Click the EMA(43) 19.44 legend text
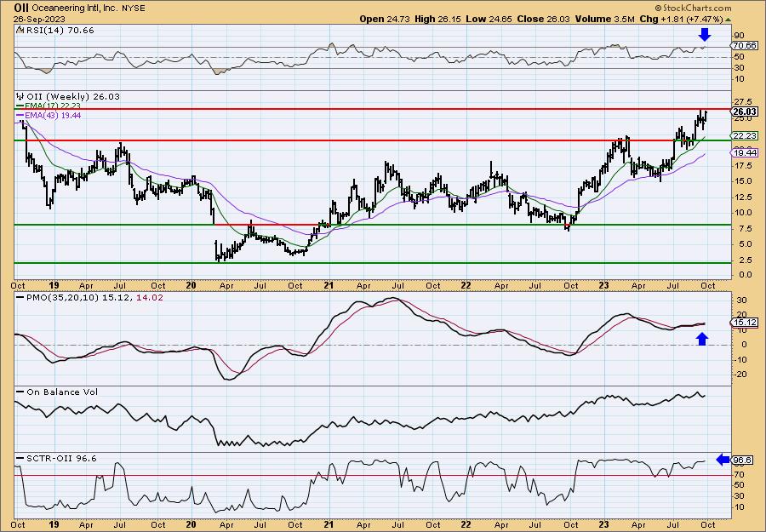The width and height of the screenshot is (766, 532). [53, 116]
